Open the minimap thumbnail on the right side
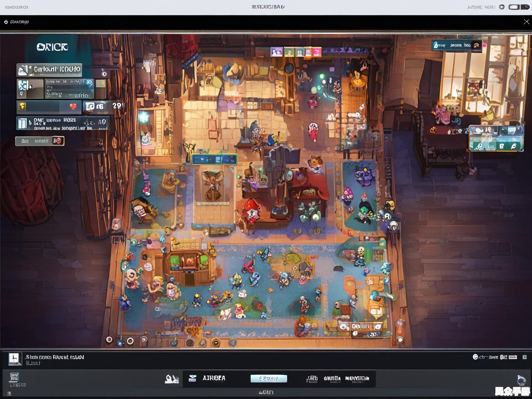The height and width of the screenshot is (399, 532). (495, 138)
